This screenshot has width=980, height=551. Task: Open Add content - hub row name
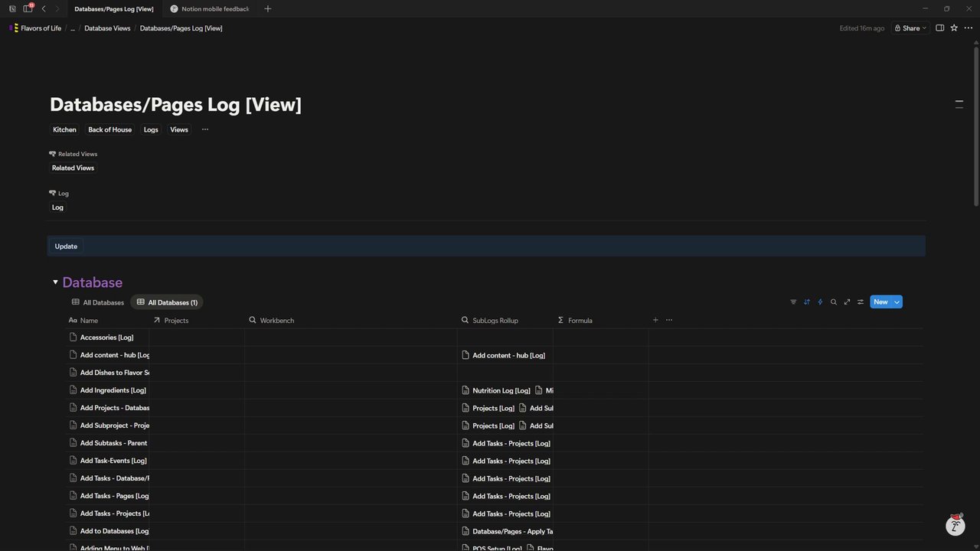coord(115,355)
